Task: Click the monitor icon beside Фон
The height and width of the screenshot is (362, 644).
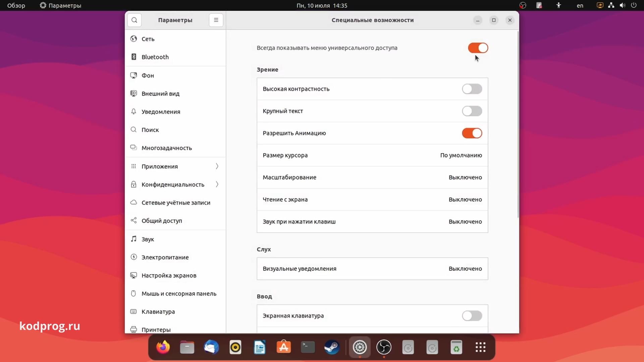Action: (x=133, y=75)
